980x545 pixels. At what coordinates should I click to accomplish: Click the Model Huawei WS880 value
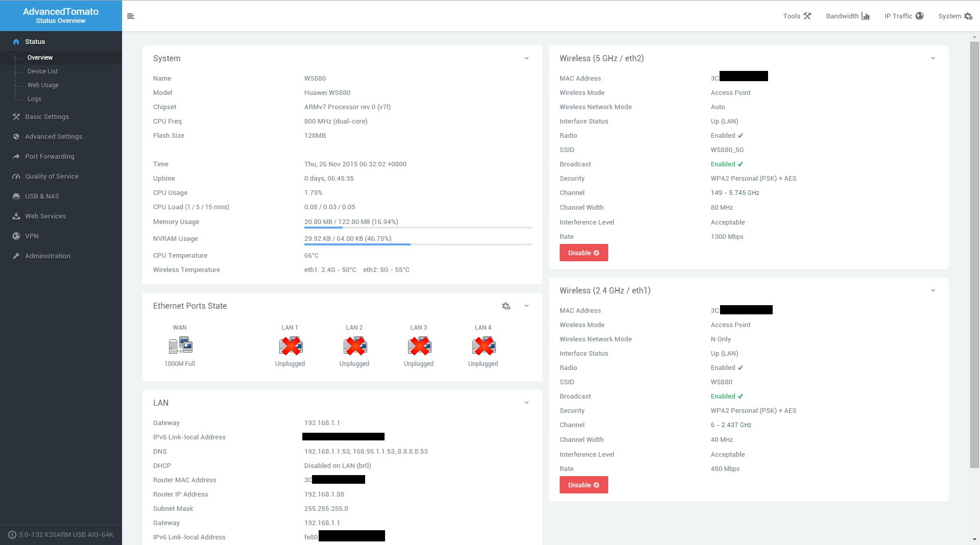tap(327, 93)
